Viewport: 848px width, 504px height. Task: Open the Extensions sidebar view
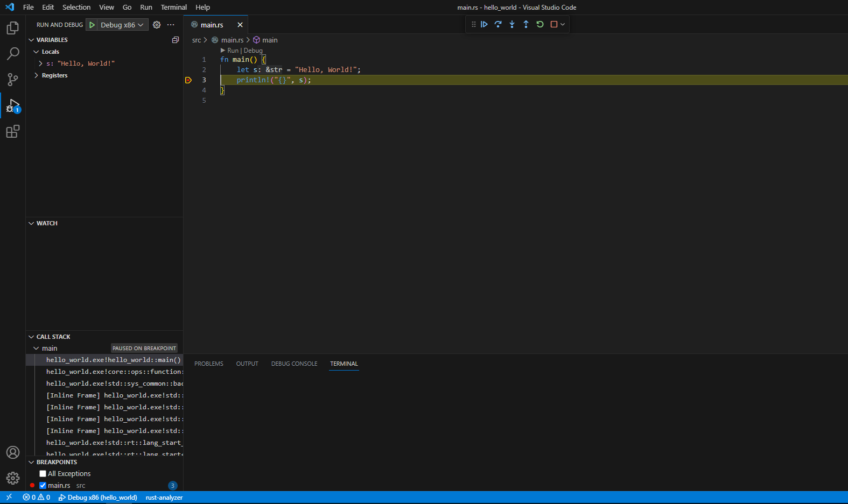click(12, 132)
